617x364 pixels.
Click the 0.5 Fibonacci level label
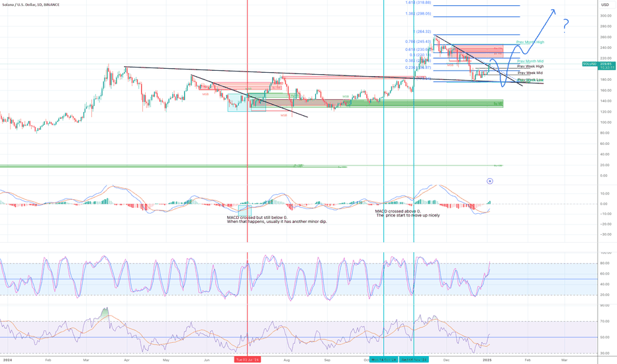point(420,55)
